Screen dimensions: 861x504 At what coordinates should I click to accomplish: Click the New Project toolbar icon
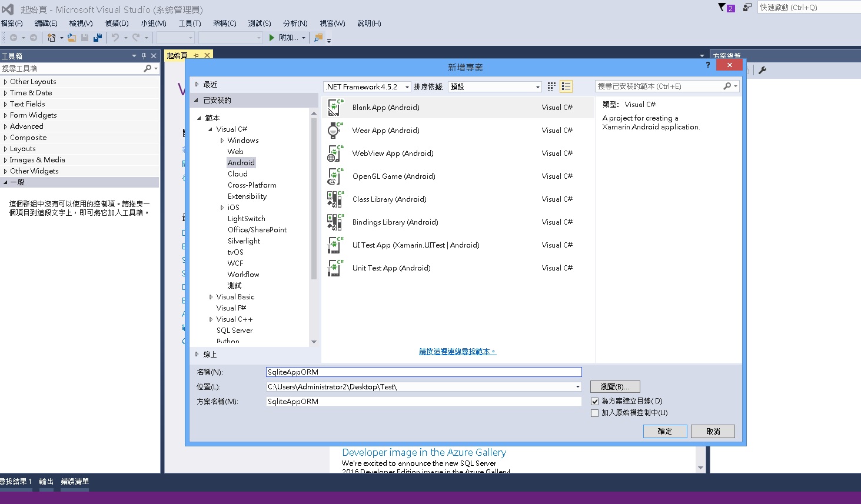[52, 38]
